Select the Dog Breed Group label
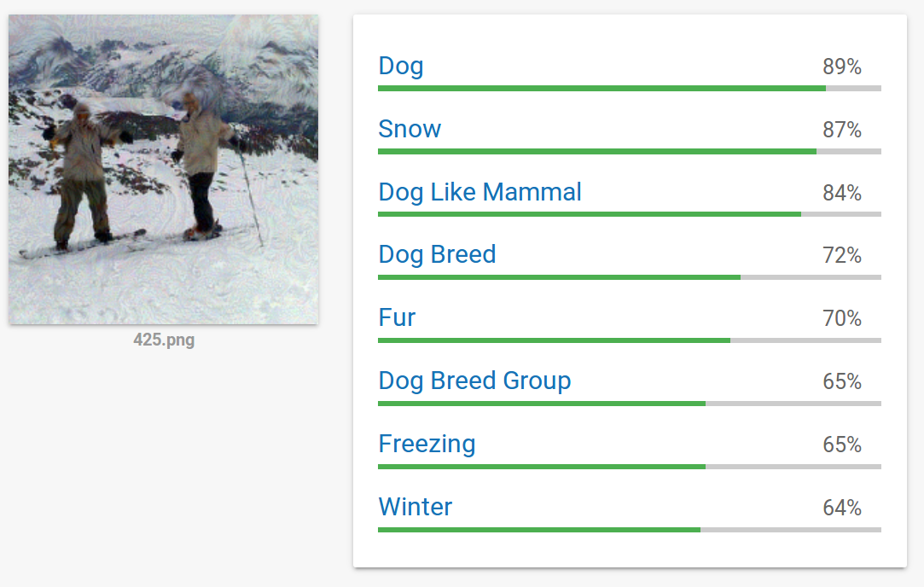 pos(474,381)
